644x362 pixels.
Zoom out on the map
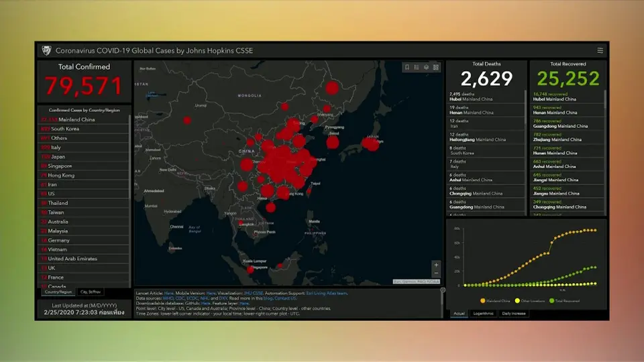click(x=436, y=274)
